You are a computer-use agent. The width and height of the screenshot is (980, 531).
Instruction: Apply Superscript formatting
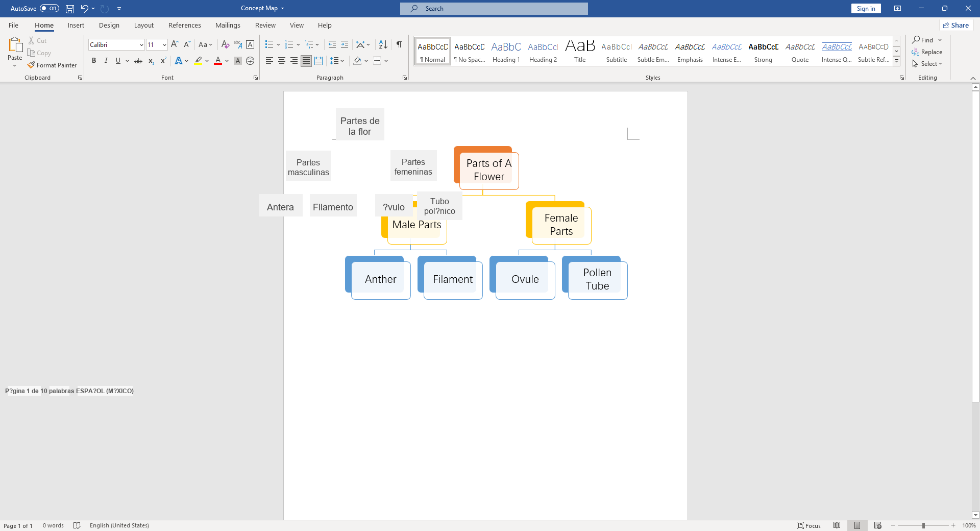point(163,61)
